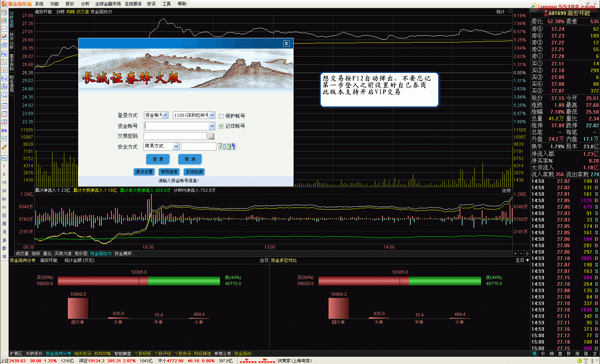The height and width of the screenshot is (364, 600).
Task: Click the left red buy bar of 资金流向分布
Action: pos(103,281)
